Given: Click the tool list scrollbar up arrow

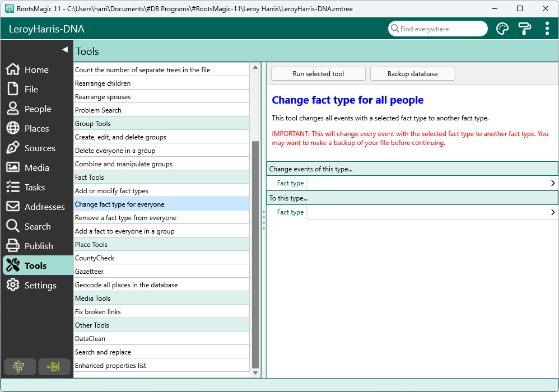Looking at the screenshot, I should point(255,67).
